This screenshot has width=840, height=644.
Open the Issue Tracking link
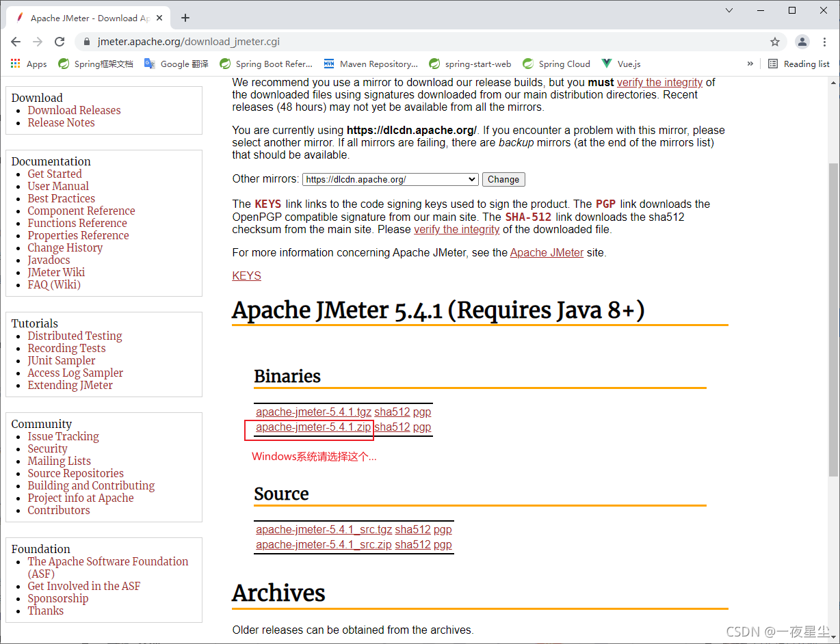63,436
